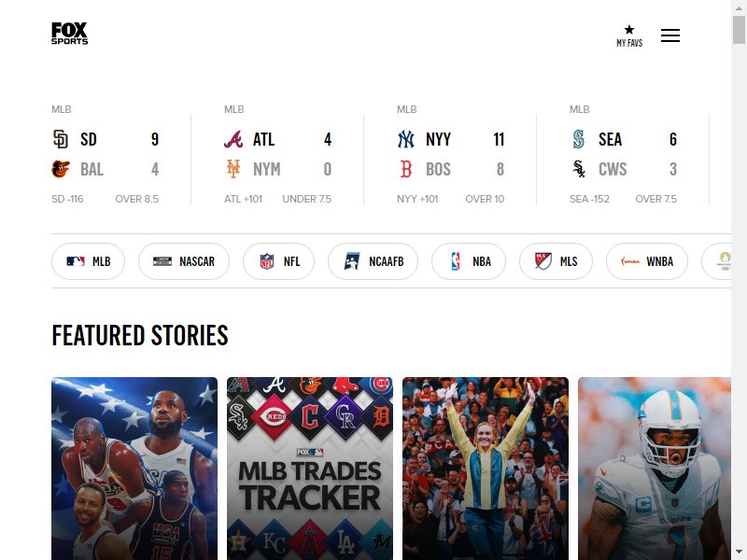Open the NCAAFB league pill

[373, 261]
